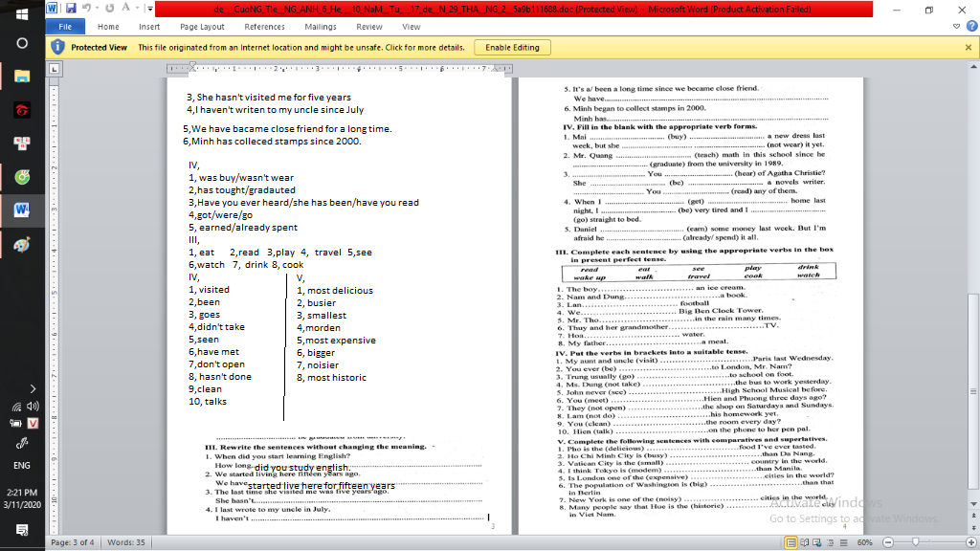The height and width of the screenshot is (551, 980).
Task: Click the vertical scrollbar down arrow
Action: point(973,503)
